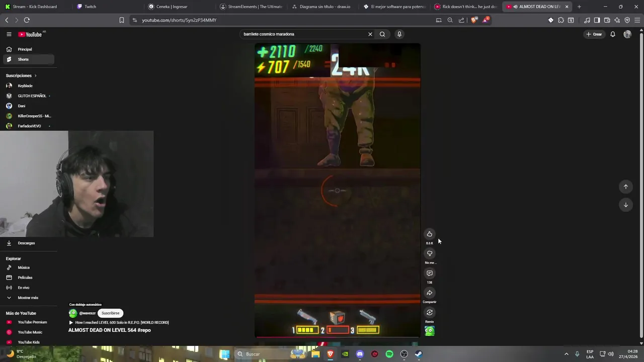Click the share page icon in address bar

(461, 20)
